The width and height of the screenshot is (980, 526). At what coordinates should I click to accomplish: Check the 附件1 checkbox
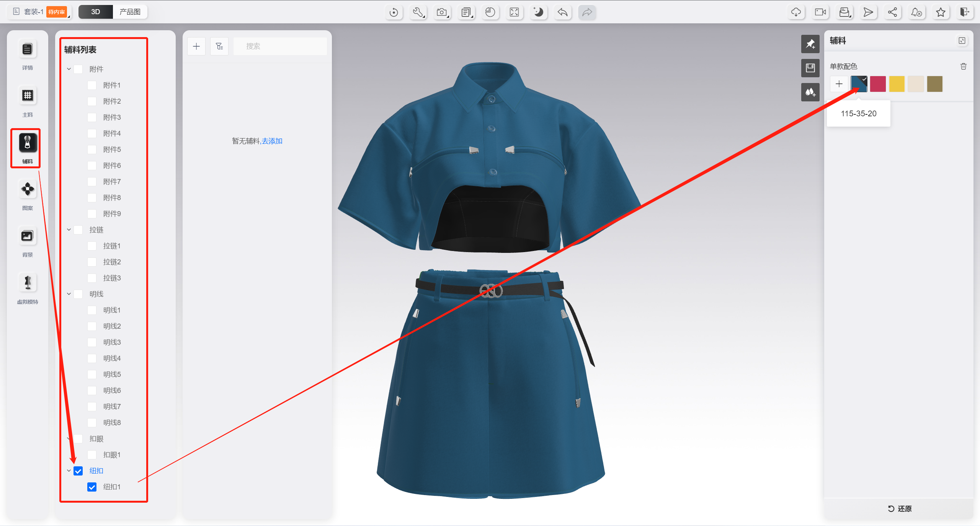pyautogui.click(x=92, y=85)
